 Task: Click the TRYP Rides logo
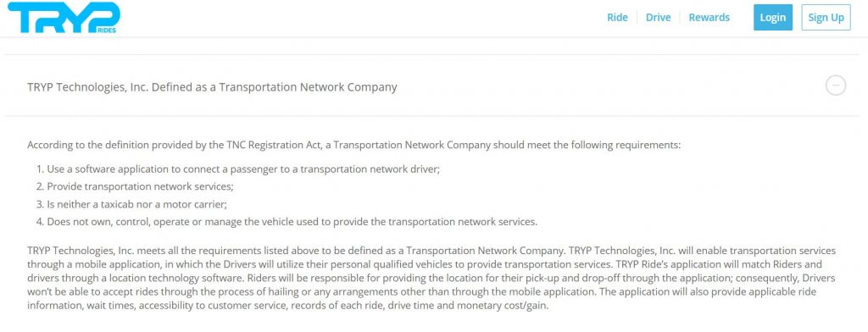click(x=64, y=18)
